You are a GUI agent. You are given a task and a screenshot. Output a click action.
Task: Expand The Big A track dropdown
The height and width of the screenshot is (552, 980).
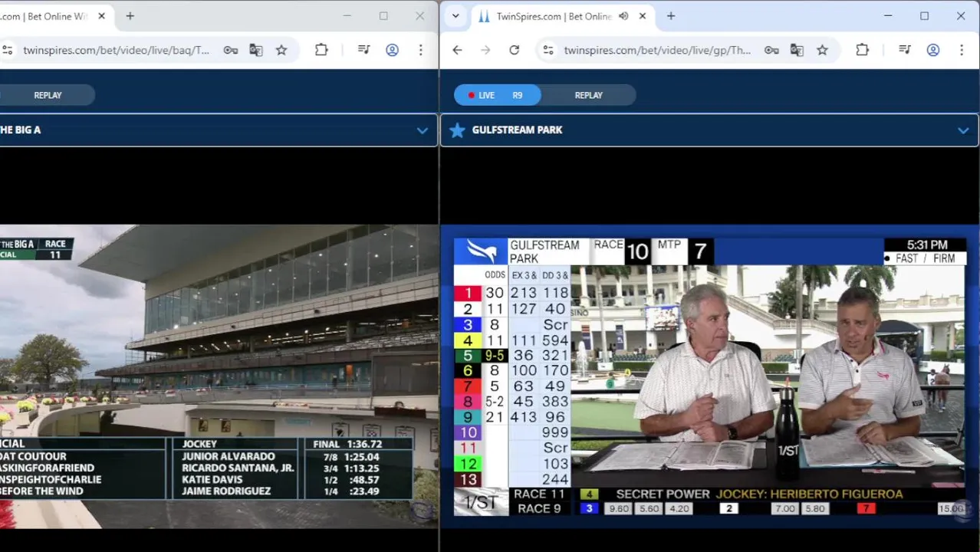click(x=423, y=130)
